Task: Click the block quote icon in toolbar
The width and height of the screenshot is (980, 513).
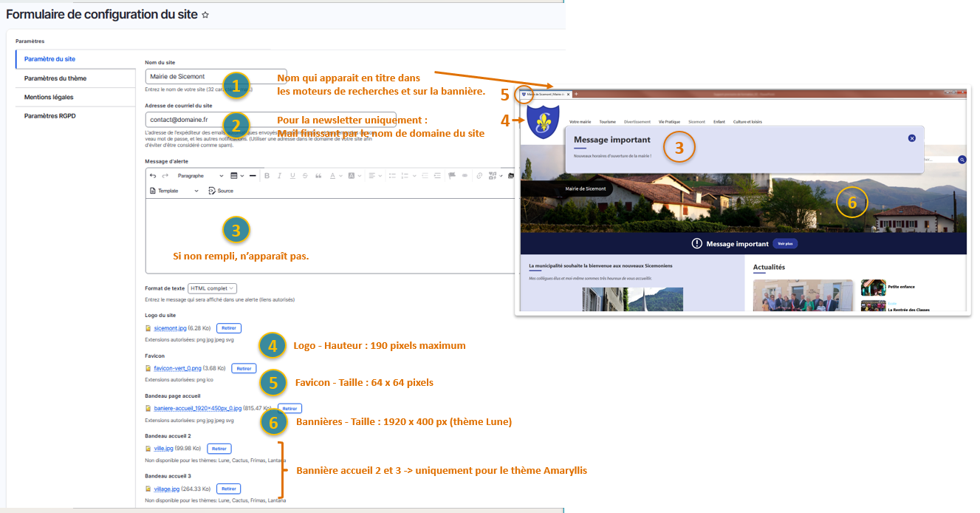Action: (318, 176)
